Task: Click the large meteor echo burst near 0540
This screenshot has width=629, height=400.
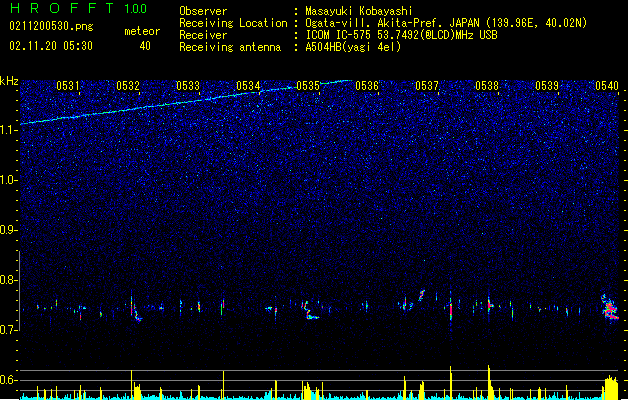Action: tap(610, 308)
